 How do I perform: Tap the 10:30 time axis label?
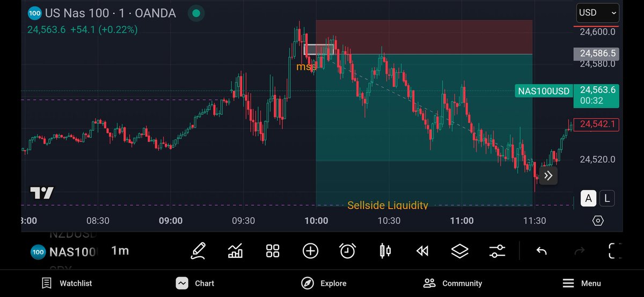(x=389, y=221)
